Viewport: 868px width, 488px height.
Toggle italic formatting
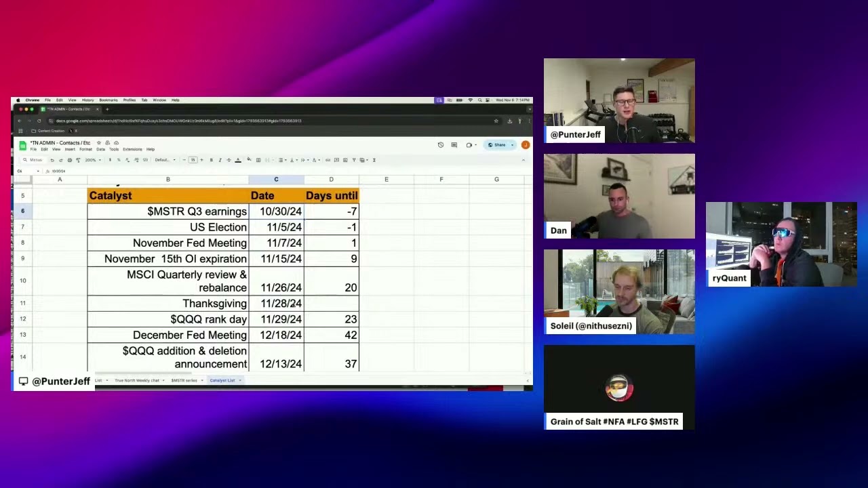click(220, 160)
